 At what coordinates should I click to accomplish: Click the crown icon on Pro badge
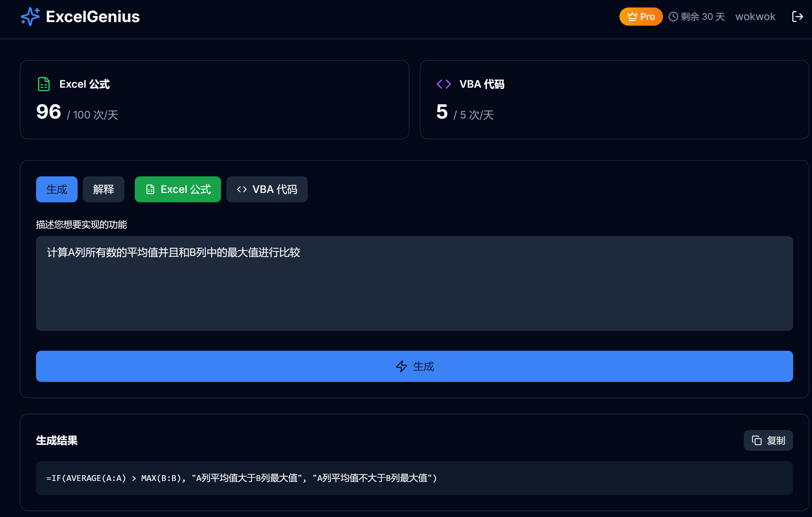[632, 17]
